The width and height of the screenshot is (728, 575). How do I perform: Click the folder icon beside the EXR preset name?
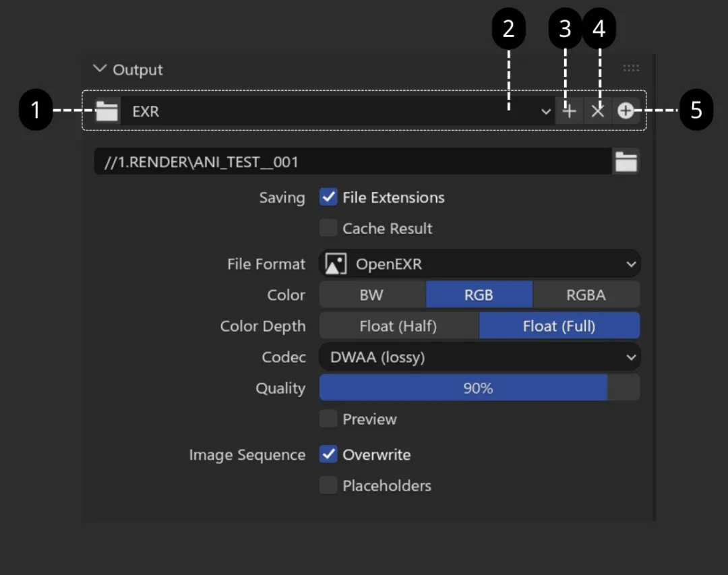click(x=107, y=111)
